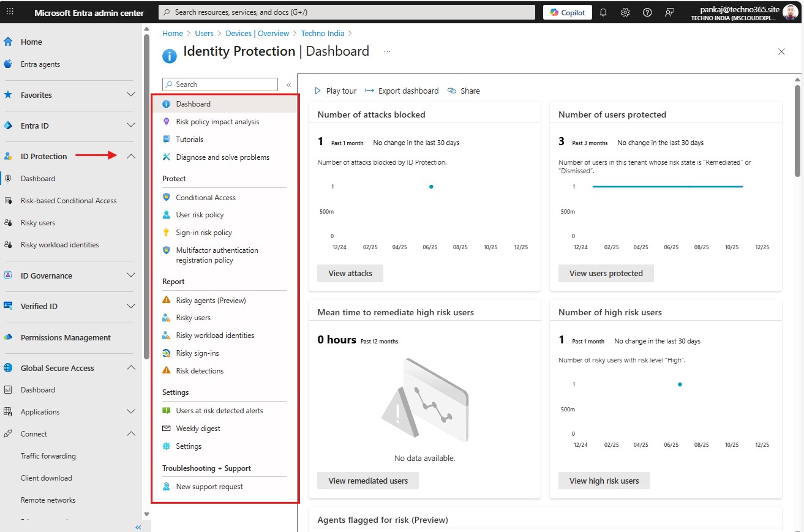This screenshot has width=804, height=532.
Task: Click the Play tour icon
Action: (318, 91)
